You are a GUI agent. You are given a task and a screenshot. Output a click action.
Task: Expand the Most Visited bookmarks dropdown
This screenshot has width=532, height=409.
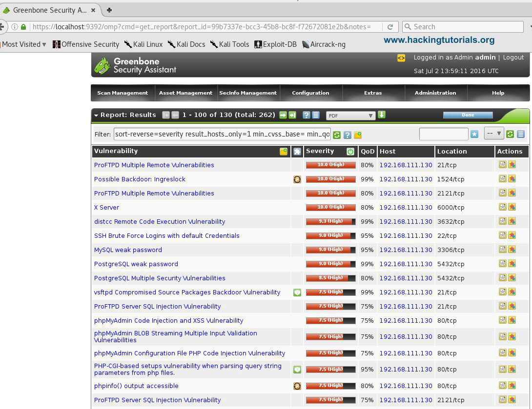point(24,44)
